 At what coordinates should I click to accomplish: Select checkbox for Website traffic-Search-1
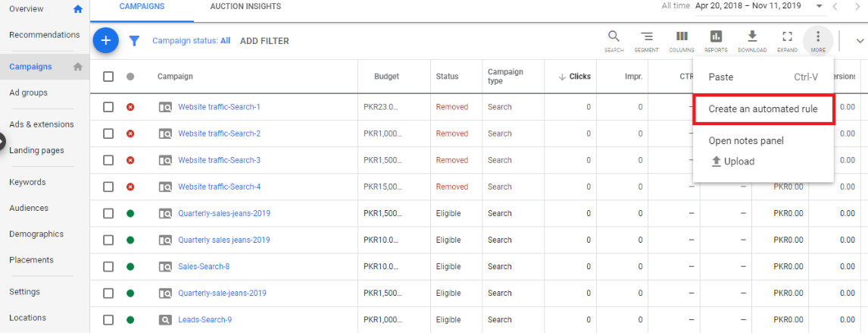[x=108, y=107]
